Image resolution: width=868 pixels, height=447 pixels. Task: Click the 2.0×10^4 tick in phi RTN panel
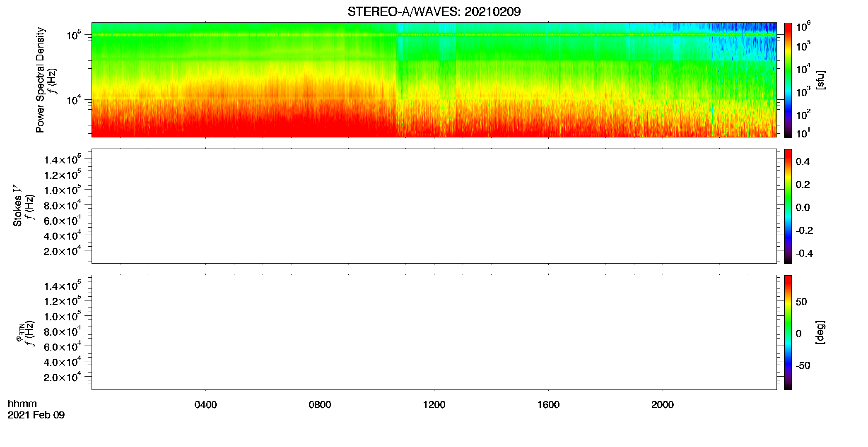pyautogui.click(x=63, y=376)
